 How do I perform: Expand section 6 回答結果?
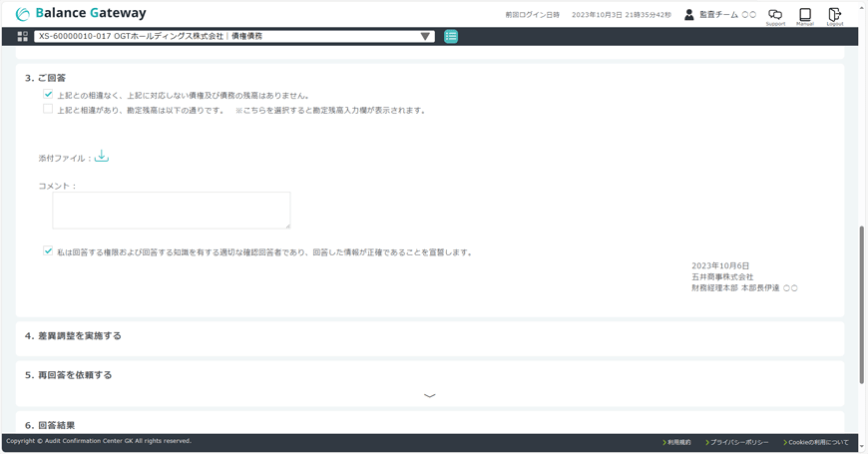coord(50,425)
